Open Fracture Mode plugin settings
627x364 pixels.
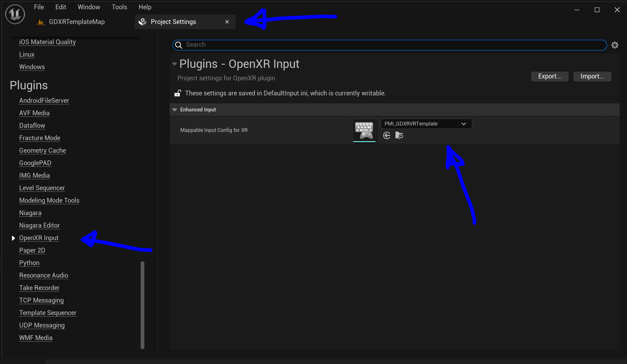pos(40,138)
